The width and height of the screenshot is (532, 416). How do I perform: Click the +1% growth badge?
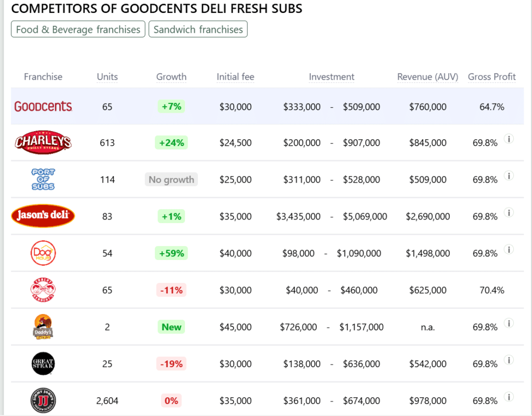coord(171,216)
